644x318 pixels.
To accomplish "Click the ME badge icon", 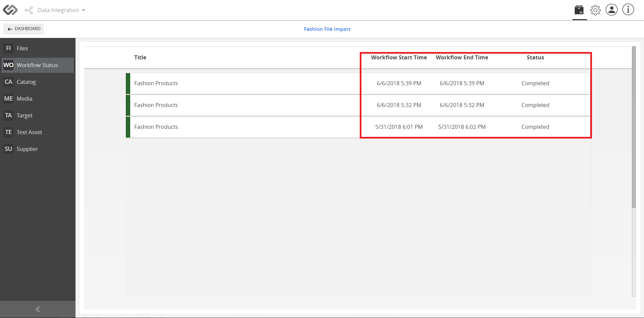I will (x=8, y=99).
